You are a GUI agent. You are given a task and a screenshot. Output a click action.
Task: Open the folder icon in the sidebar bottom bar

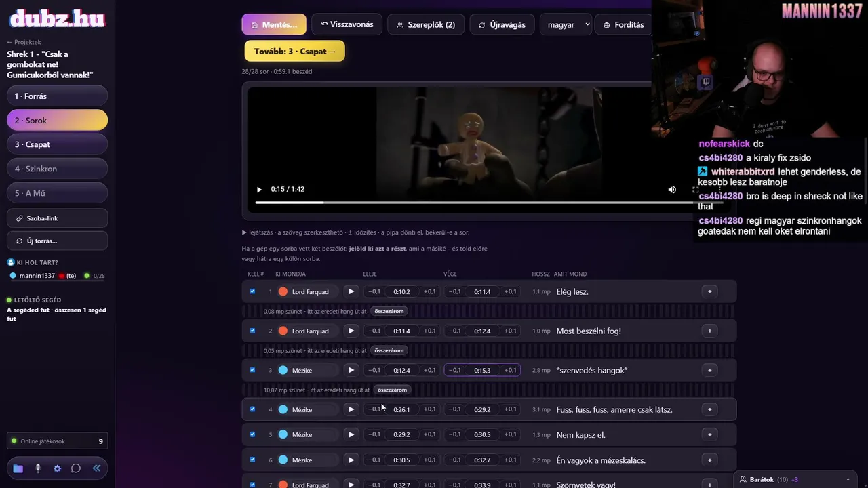click(x=18, y=468)
